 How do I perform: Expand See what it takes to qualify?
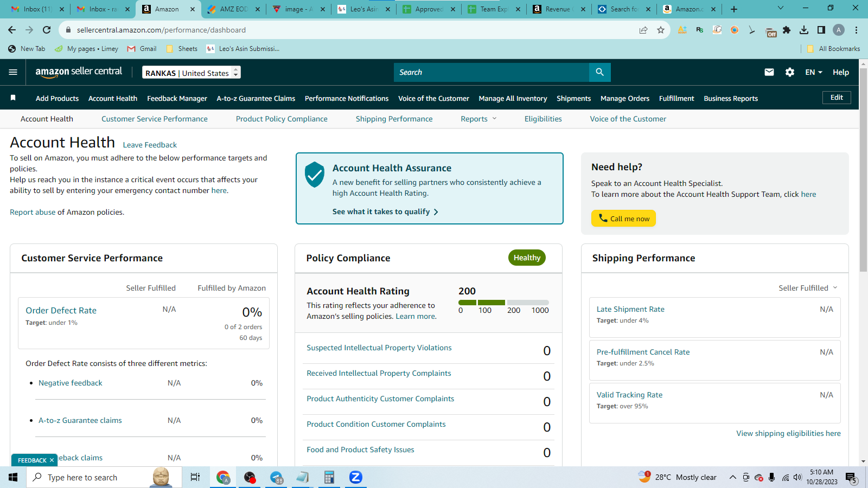(x=385, y=211)
